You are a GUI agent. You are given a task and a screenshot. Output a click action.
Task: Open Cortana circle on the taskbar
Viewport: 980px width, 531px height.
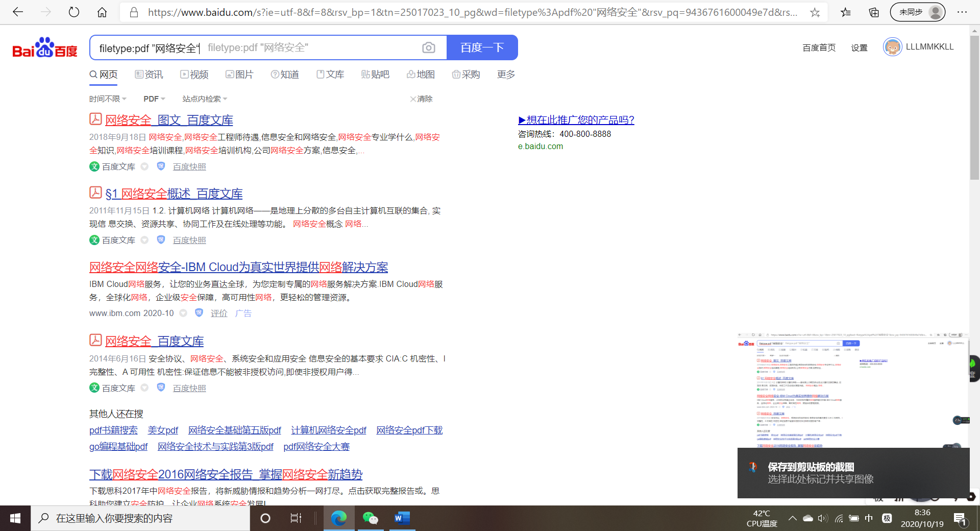pos(265,518)
